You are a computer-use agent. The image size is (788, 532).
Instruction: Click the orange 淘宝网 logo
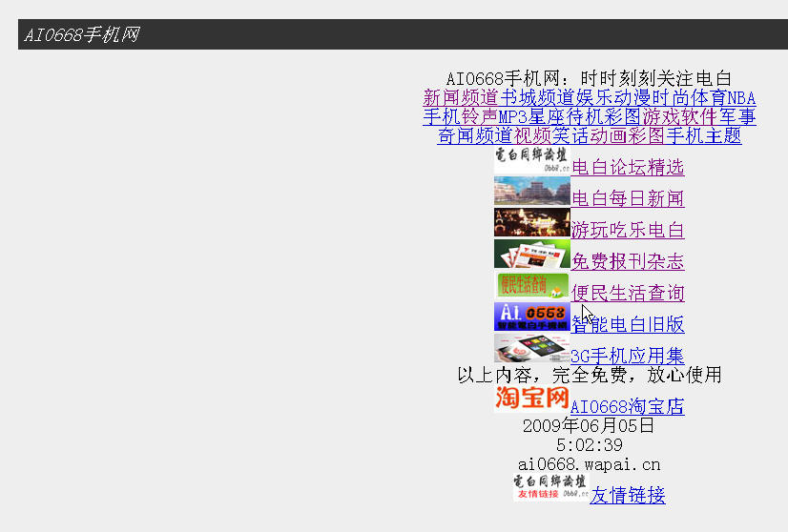(531, 398)
